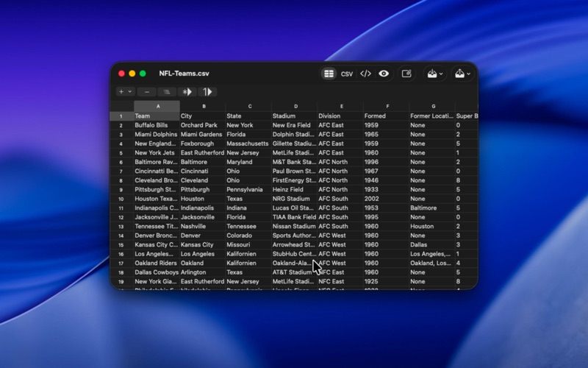Maximize the NFL-Teams.csv window

pyautogui.click(x=143, y=74)
